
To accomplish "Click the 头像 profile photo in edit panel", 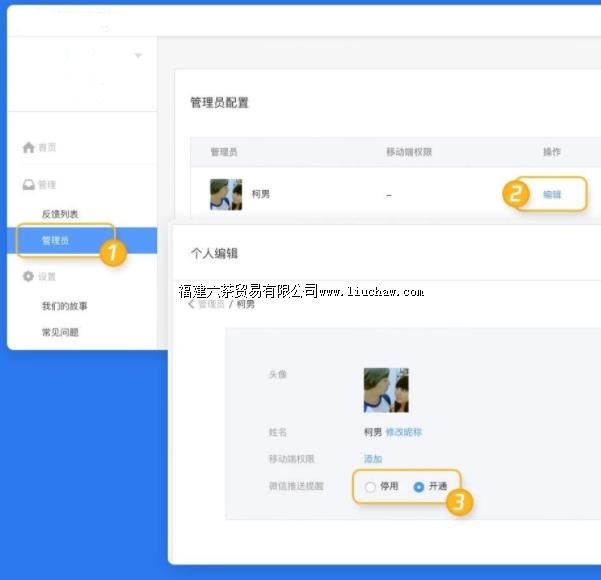I will click(386, 390).
